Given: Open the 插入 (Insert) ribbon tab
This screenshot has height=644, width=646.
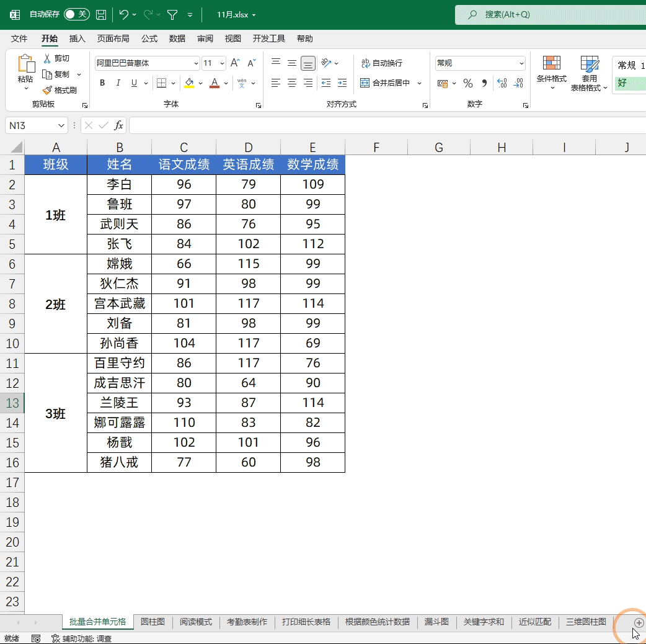Looking at the screenshot, I should pos(77,38).
